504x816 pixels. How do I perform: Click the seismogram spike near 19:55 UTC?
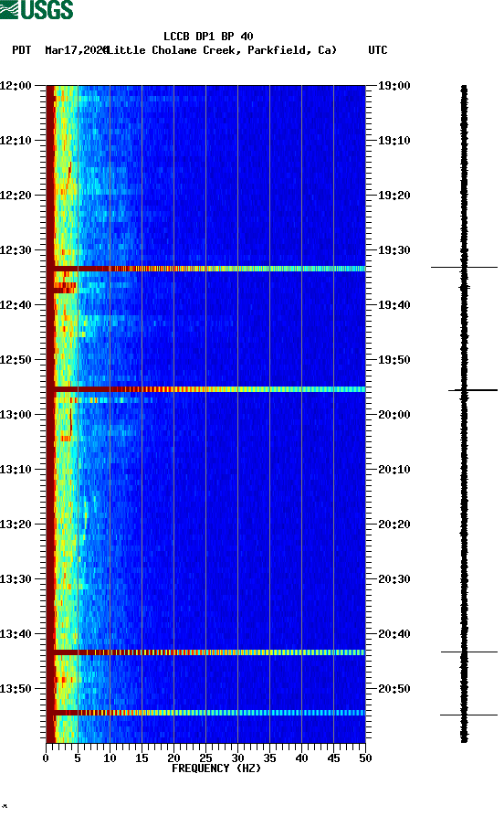473,390
